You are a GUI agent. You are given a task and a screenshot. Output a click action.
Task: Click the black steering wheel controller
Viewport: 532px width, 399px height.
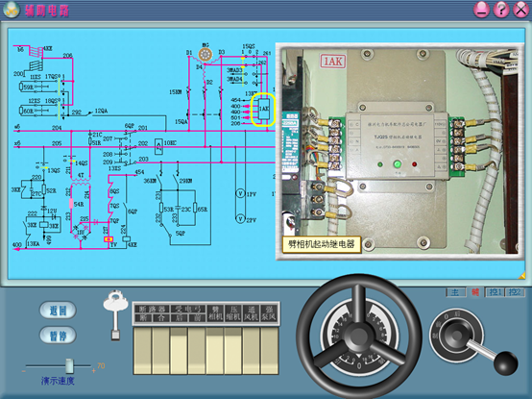coord(358,336)
